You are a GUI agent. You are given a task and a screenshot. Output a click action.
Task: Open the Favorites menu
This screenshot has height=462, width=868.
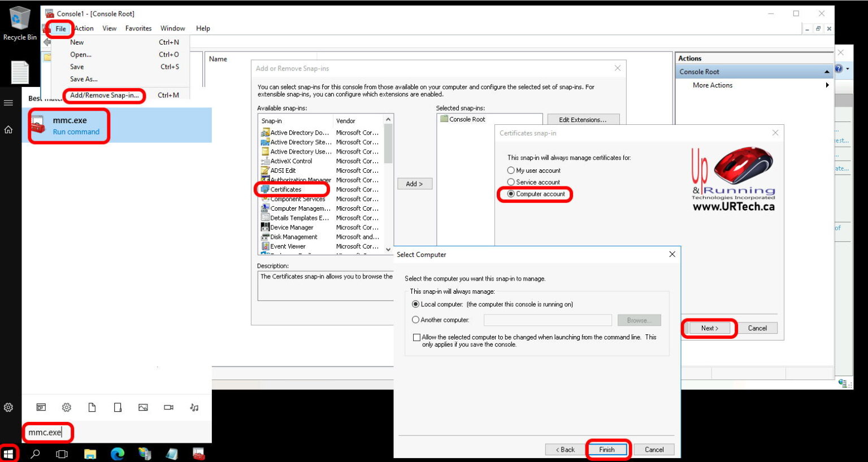[138, 28]
